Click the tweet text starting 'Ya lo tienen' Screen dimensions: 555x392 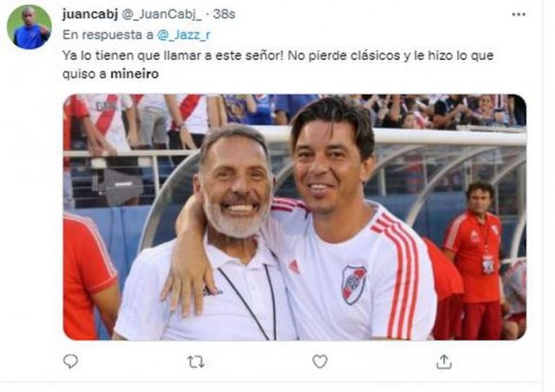(x=277, y=64)
